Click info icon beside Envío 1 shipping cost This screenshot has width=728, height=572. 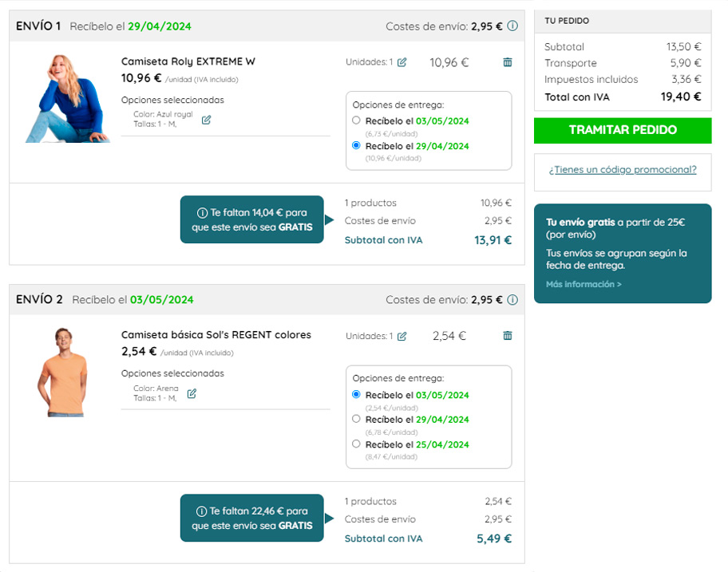512,26
